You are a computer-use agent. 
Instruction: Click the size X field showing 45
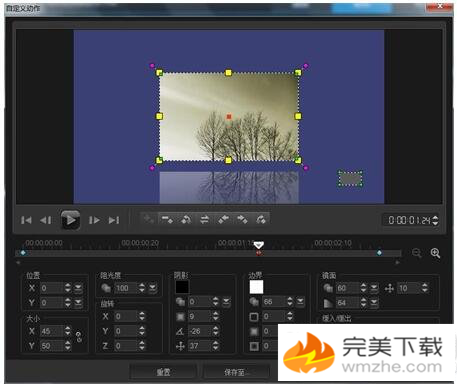[x=52, y=331]
